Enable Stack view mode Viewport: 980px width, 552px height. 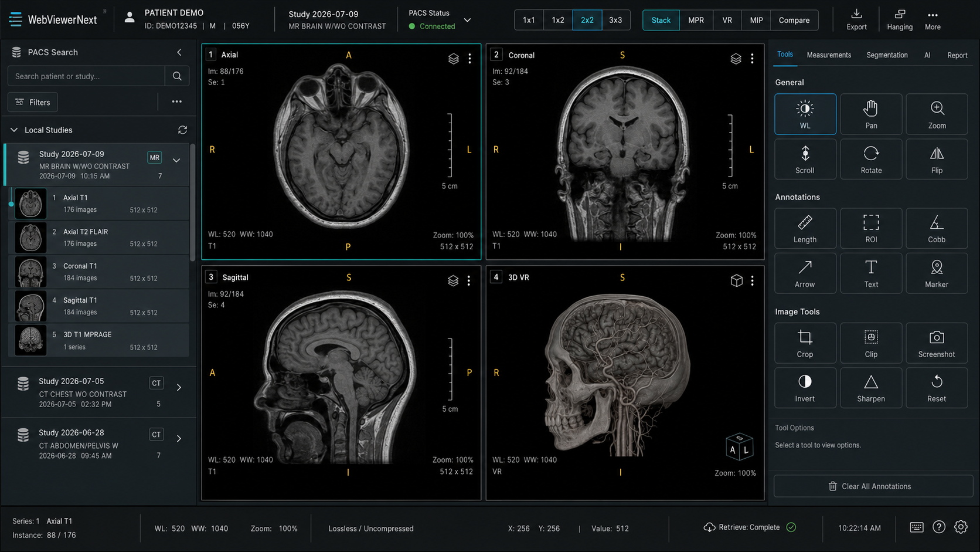pyautogui.click(x=661, y=20)
